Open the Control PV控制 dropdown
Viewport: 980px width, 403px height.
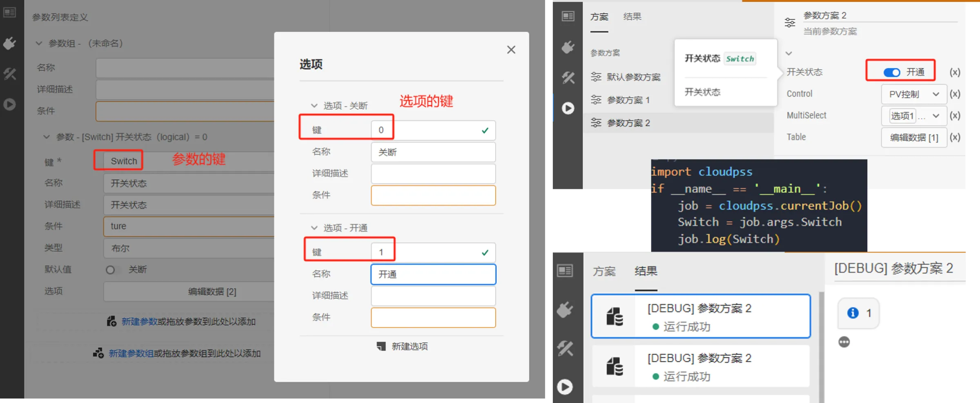(914, 94)
